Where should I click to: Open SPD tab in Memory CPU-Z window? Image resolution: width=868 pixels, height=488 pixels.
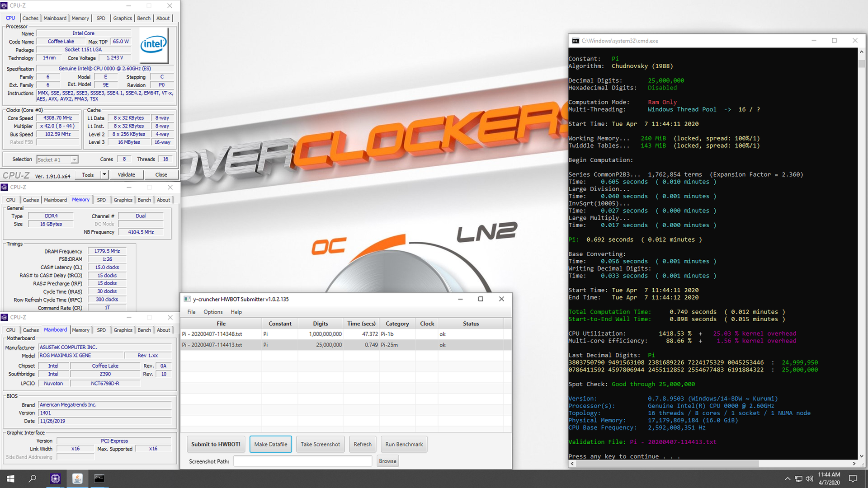[101, 200]
